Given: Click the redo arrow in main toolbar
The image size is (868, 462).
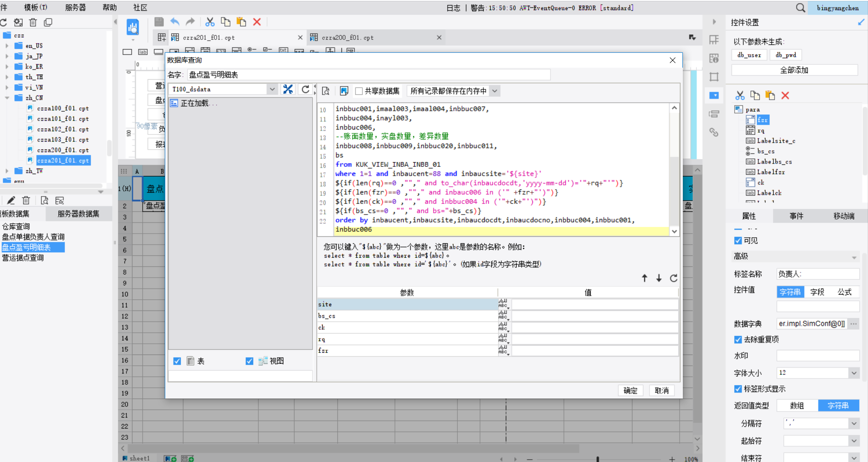Looking at the screenshot, I should pos(190,22).
